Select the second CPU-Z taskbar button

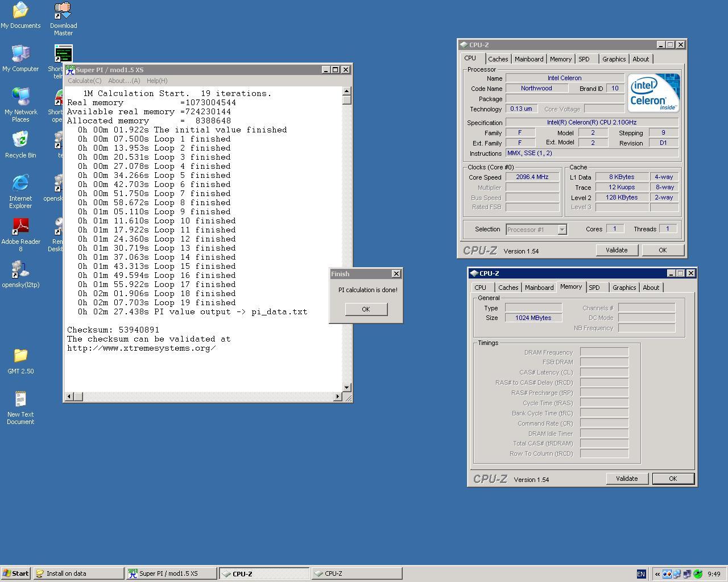357,573
